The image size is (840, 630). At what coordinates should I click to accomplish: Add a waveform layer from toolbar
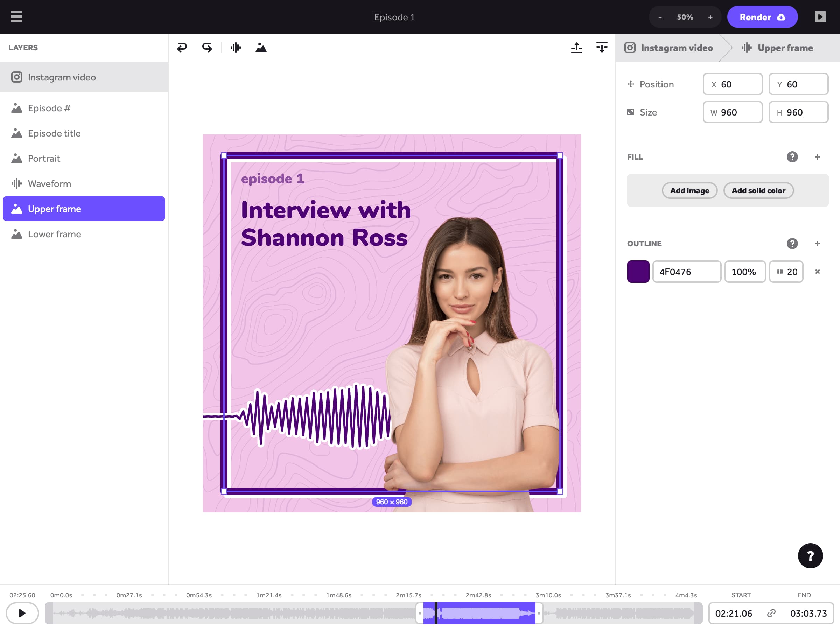click(236, 48)
